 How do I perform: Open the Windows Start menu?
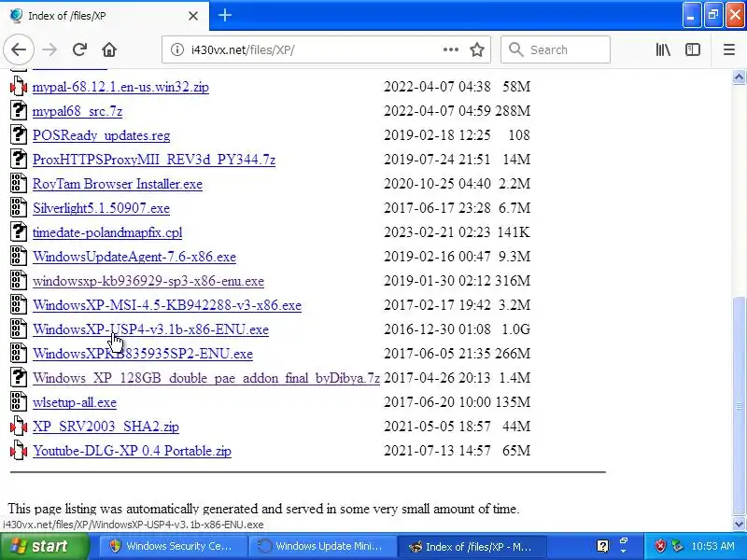44,546
